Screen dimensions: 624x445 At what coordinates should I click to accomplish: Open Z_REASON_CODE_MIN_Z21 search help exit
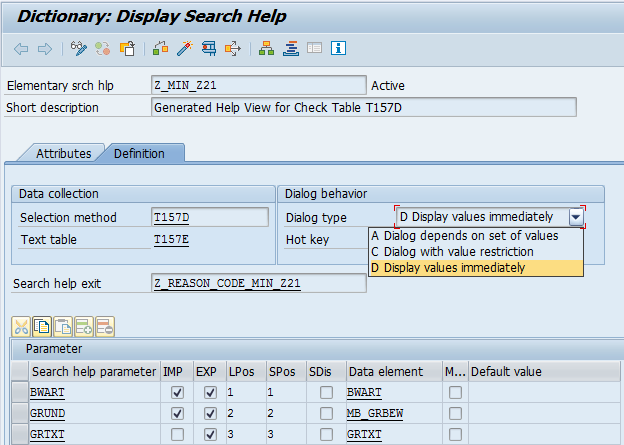pyautogui.click(x=227, y=283)
